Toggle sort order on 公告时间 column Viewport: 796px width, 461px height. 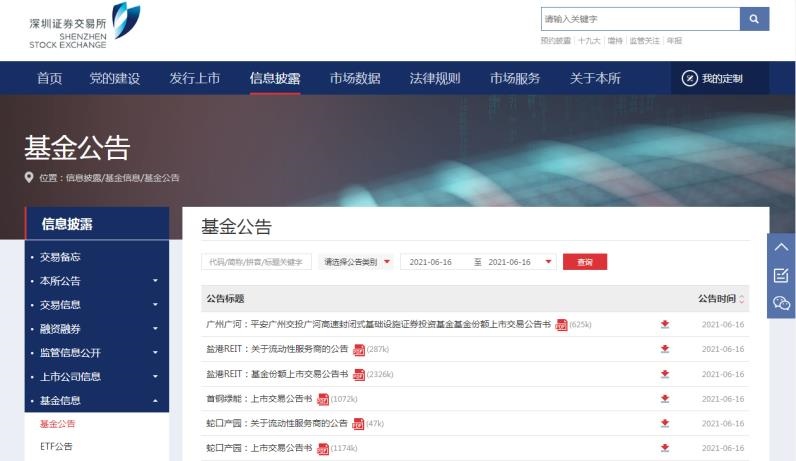[742, 299]
